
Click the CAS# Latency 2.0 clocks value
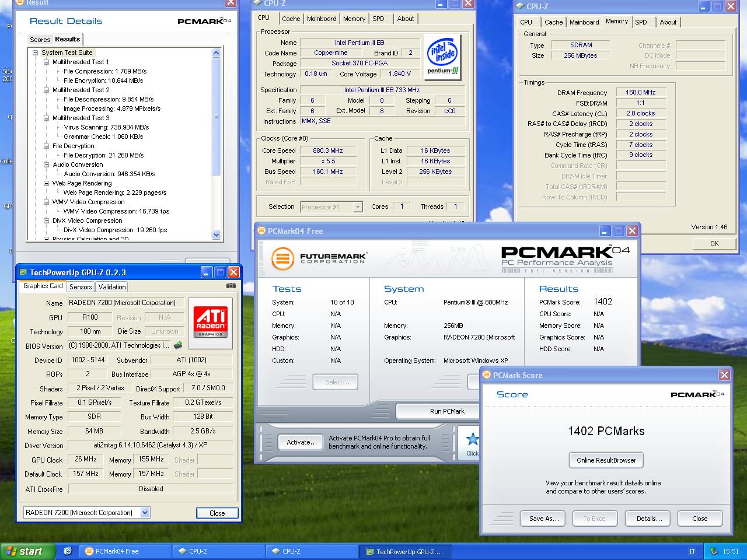click(x=641, y=113)
